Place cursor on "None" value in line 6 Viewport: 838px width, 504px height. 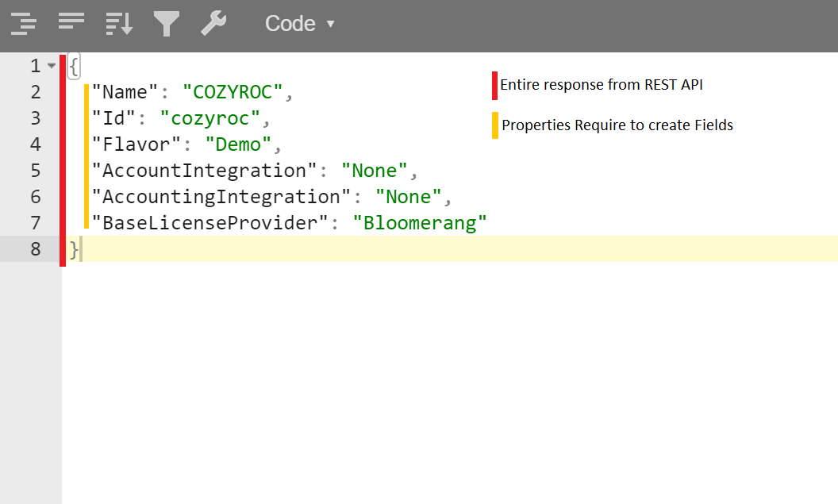click(x=409, y=197)
